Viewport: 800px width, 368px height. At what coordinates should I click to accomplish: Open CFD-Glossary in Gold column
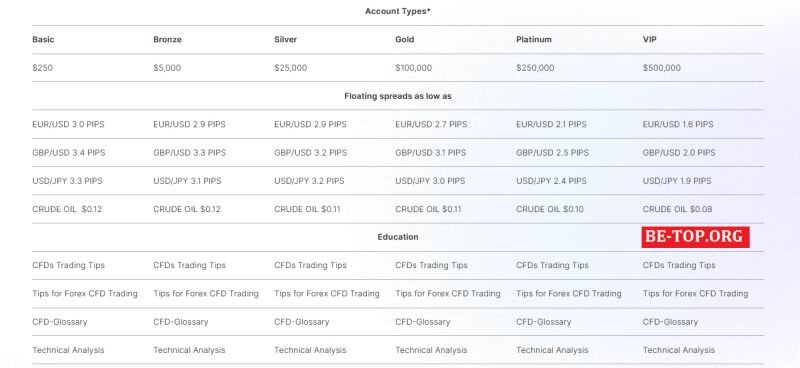tap(422, 322)
